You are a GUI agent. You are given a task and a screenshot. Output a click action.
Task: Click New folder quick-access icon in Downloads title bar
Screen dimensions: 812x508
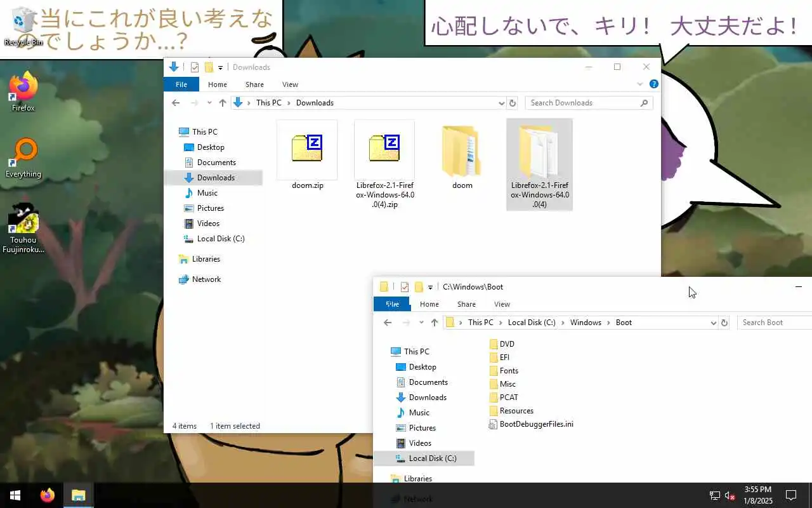(x=209, y=67)
